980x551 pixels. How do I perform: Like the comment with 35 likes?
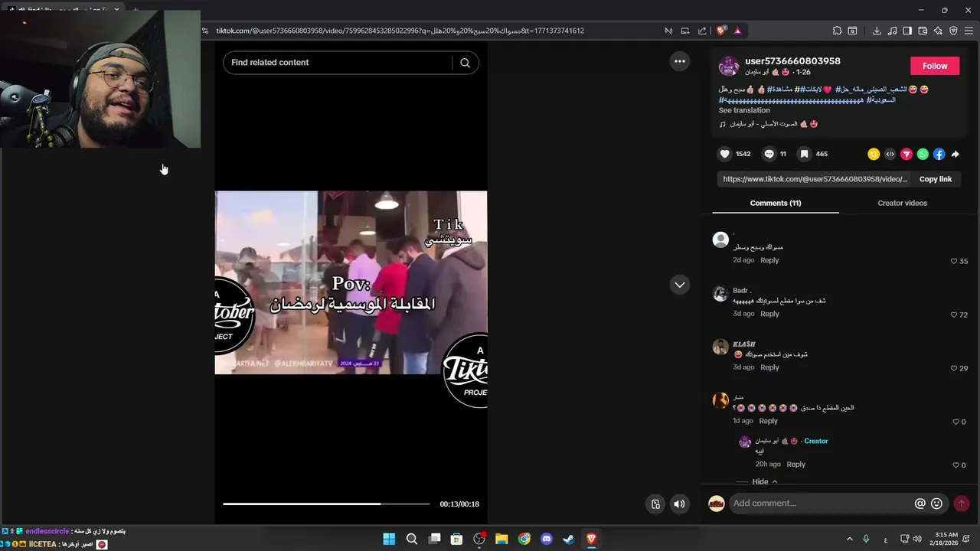(954, 261)
